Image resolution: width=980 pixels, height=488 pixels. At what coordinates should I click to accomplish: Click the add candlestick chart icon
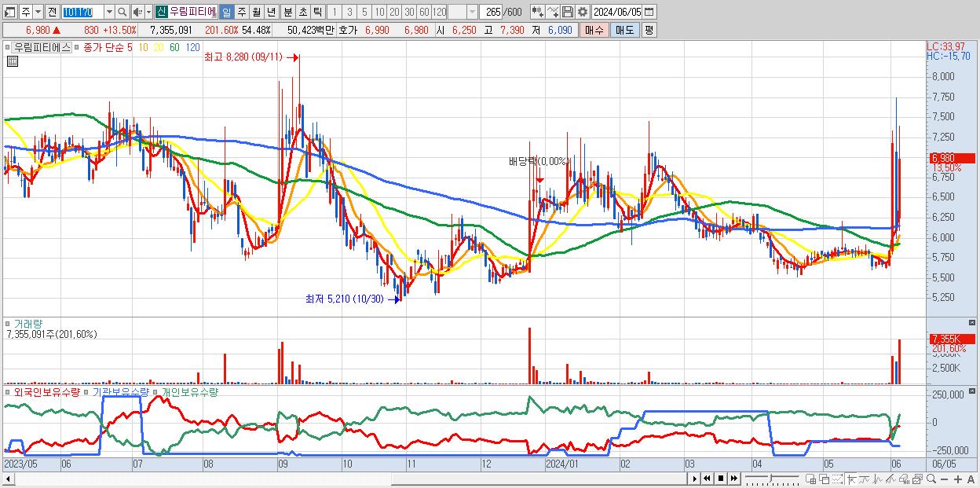click(x=537, y=13)
